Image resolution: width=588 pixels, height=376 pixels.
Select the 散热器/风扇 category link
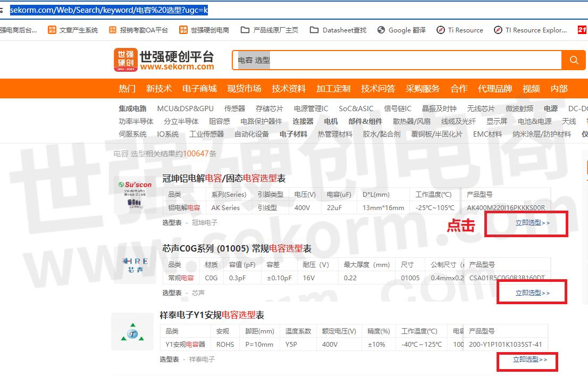click(411, 121)
